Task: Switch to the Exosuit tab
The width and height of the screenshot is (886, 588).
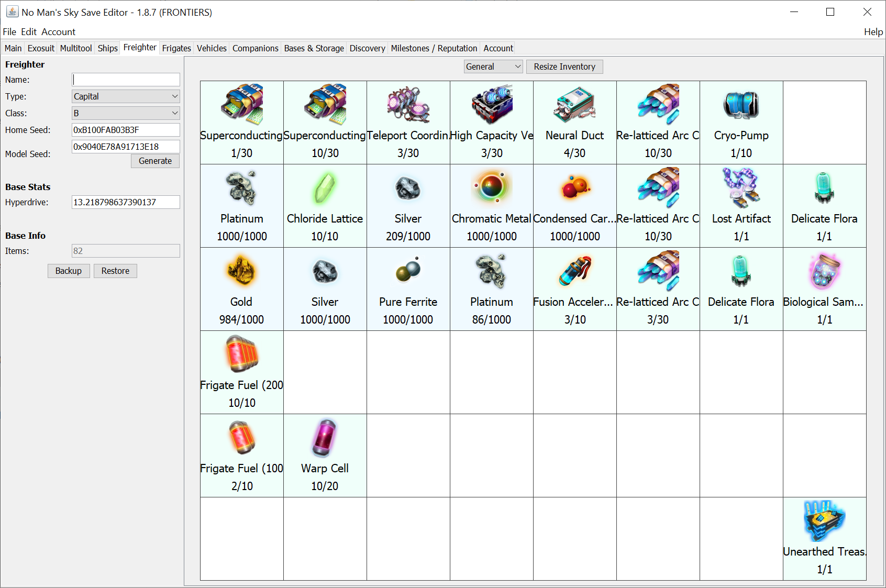Action: pos(41,48)
